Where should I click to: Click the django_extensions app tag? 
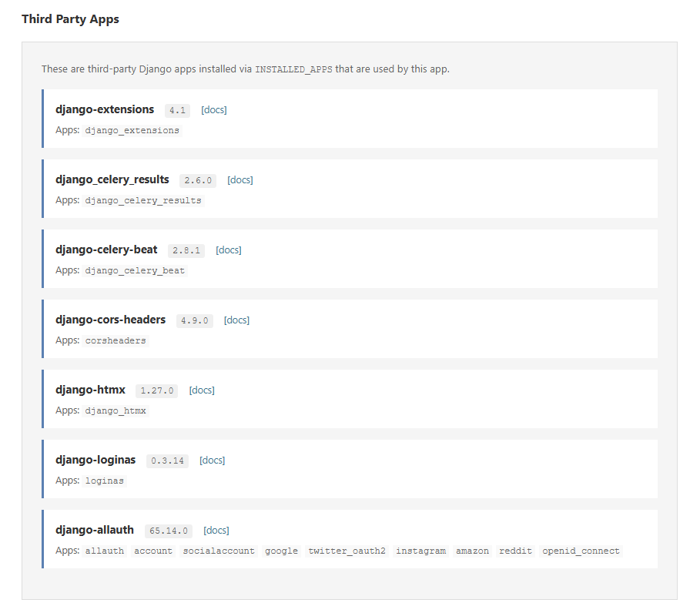tap(132, 130)
